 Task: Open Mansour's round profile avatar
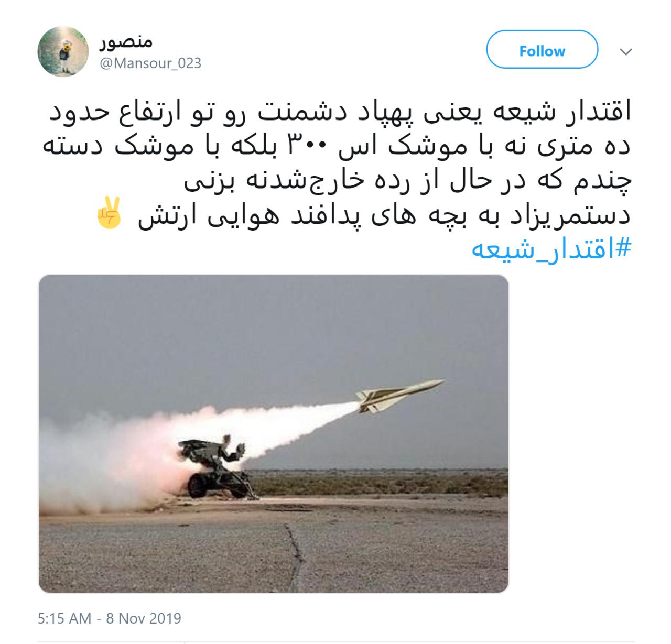[x=63, y=51]
